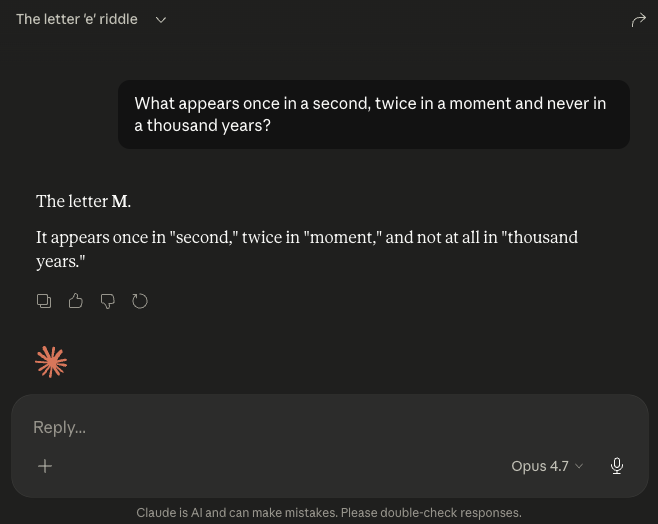
Task: Click the small chevron after Opus 4.7
Action: coord(580,466)
